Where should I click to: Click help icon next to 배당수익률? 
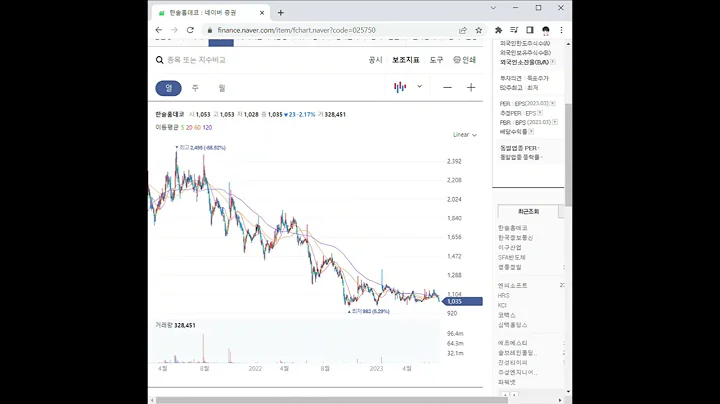[531, 132]
